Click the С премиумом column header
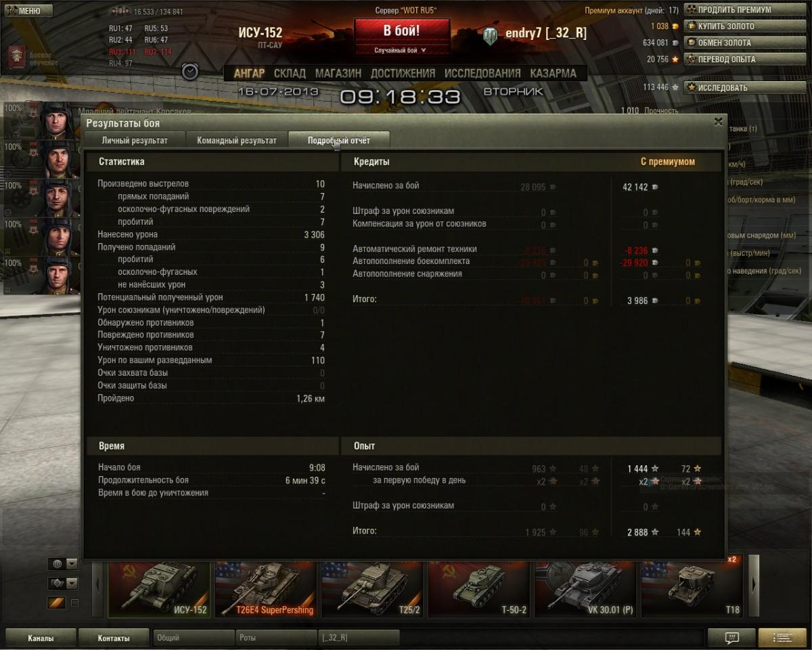Screen dimensions: 812x650 667,162
